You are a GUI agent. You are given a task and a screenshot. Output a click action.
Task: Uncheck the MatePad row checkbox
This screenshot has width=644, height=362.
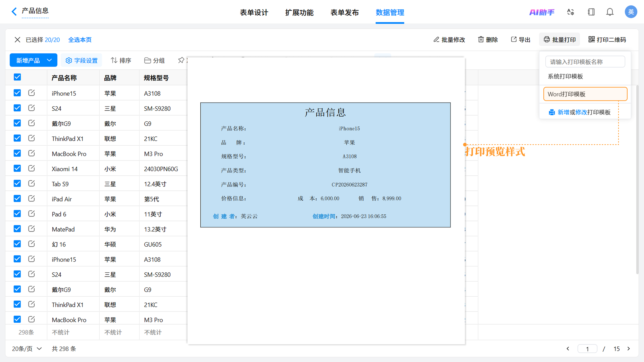point(17,229)
